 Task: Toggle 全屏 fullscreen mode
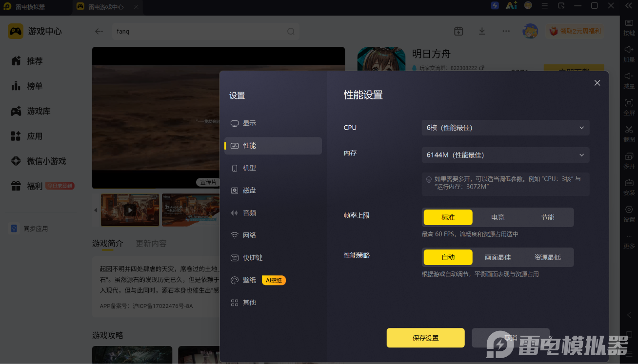(629, 108)
